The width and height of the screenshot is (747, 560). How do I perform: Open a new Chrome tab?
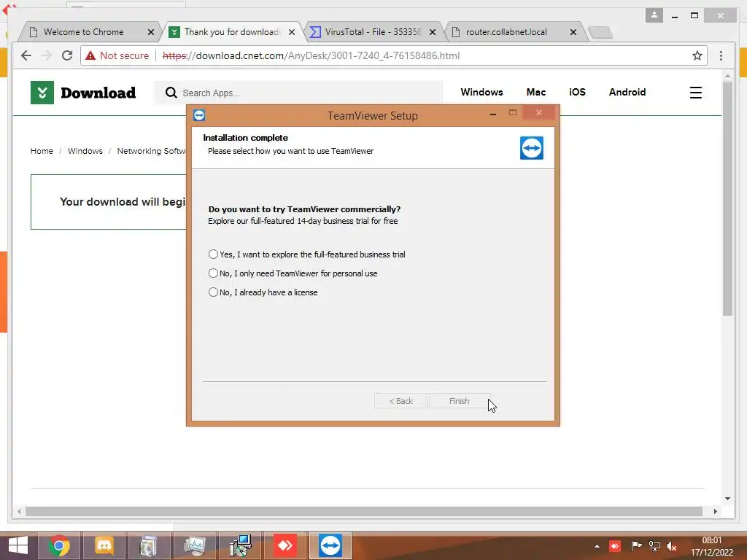(x=600, y=32)
